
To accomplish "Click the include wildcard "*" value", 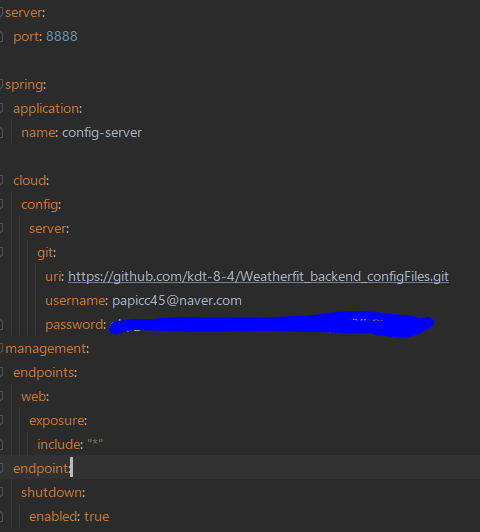I will (95, 443).
